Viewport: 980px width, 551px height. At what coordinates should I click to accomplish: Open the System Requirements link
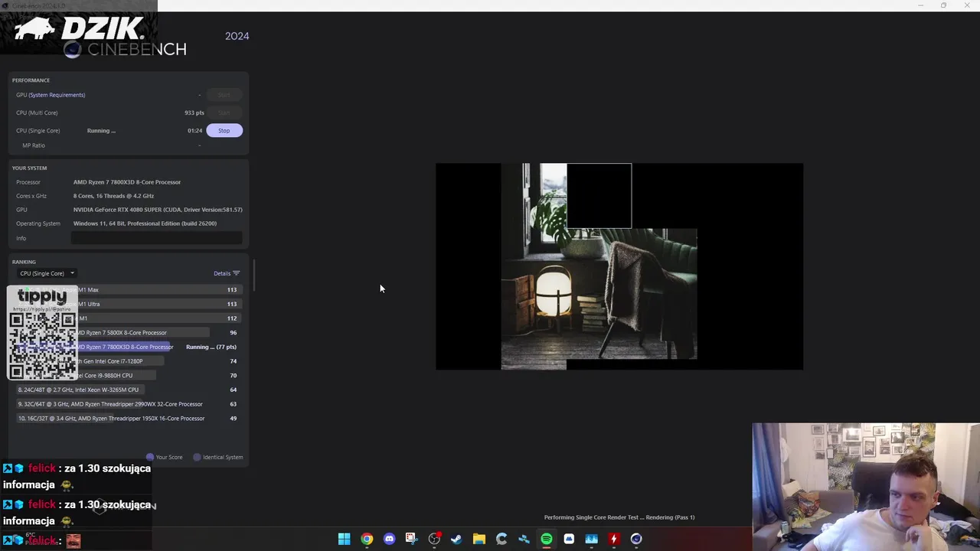57,95
